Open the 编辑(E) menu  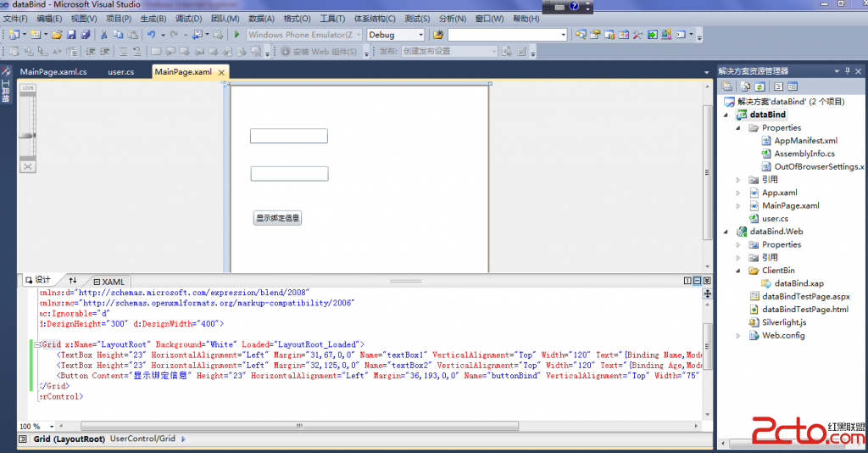(49, 19)
